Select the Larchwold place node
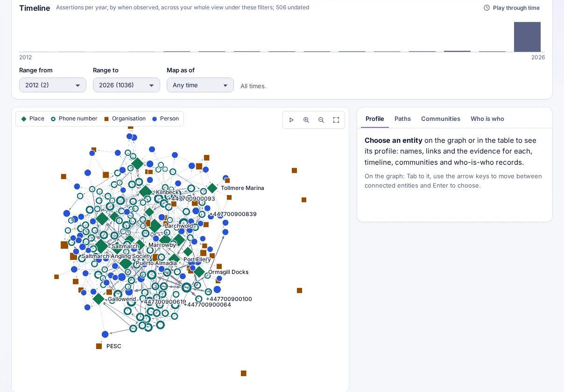The height and width of the screenshot is (392, 564). click(155, 226)
